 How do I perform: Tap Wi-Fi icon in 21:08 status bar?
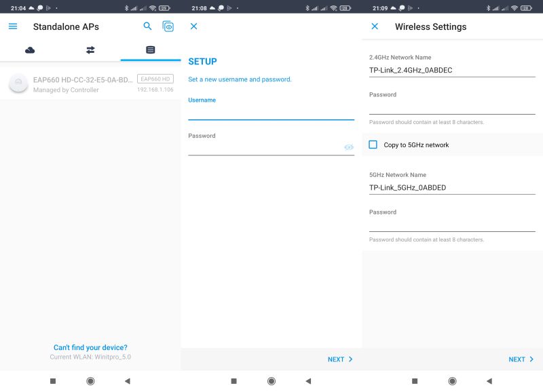(334, 8)
